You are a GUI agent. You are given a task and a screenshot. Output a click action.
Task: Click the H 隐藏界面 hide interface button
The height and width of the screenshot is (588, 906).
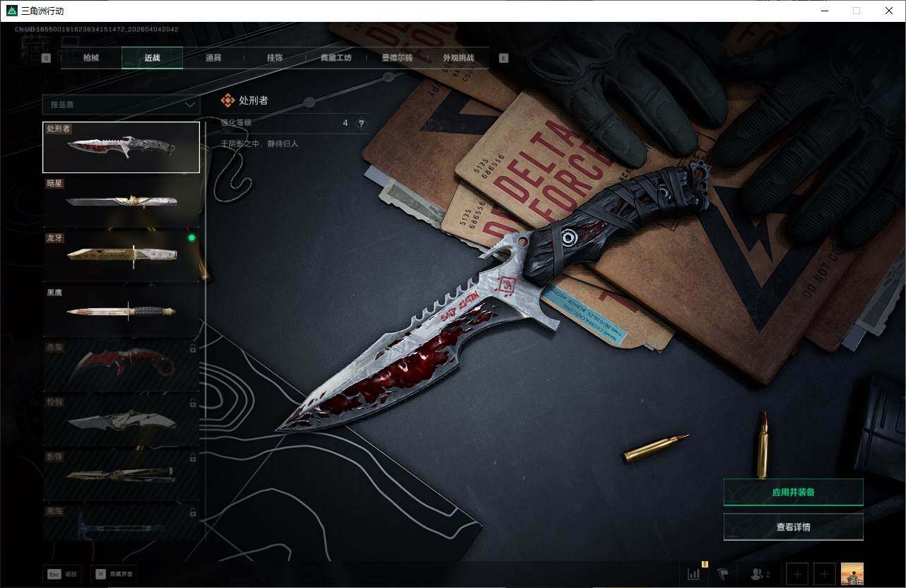coord(114,574)
